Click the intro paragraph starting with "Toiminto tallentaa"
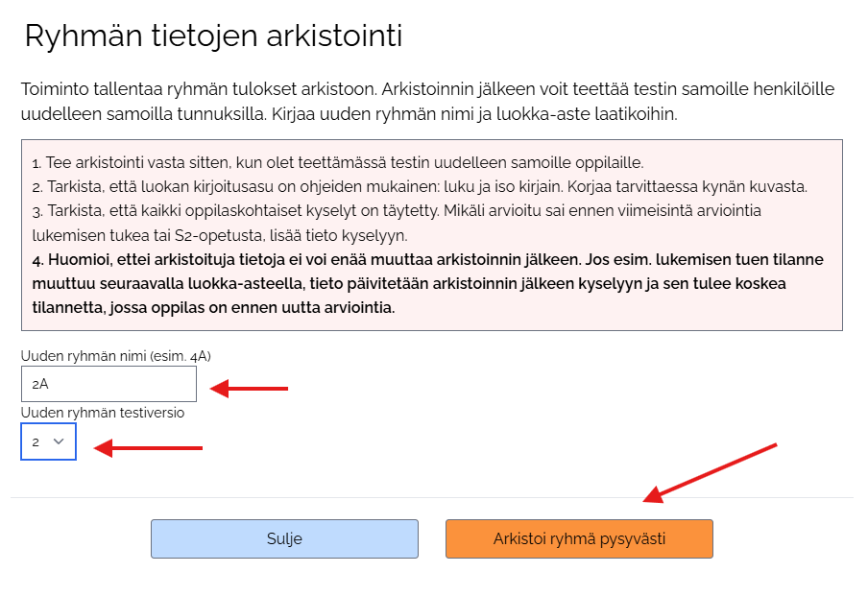868x596 pixels. [427, 102]
